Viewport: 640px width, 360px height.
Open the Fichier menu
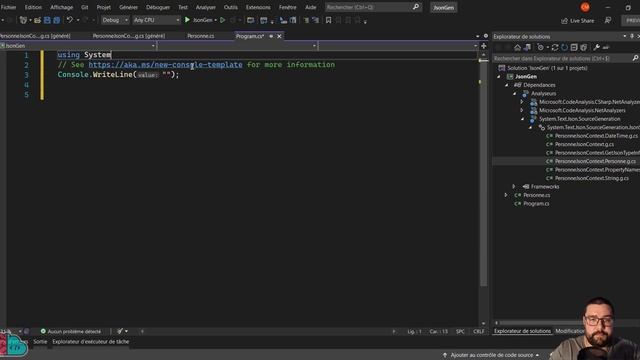[x=8, y=7]
